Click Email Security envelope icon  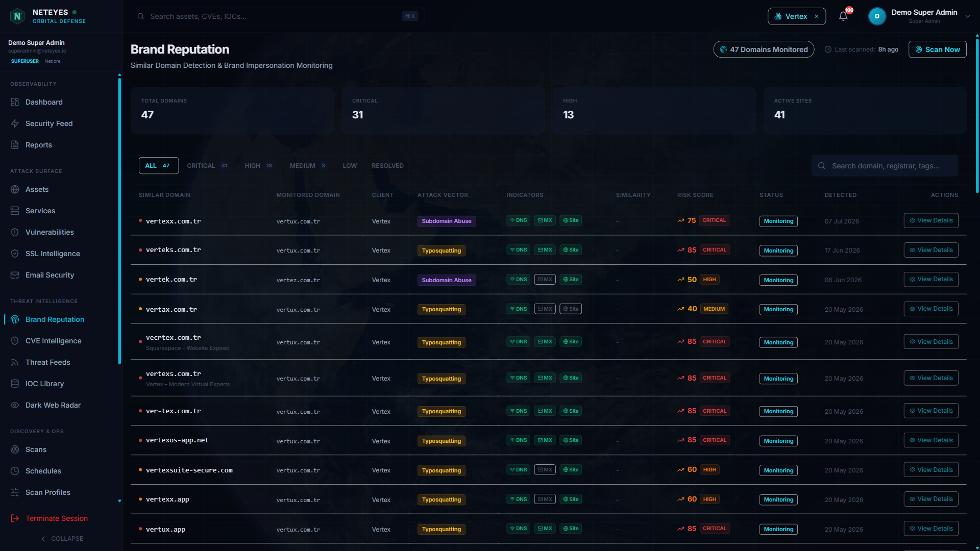pos(15,275)
